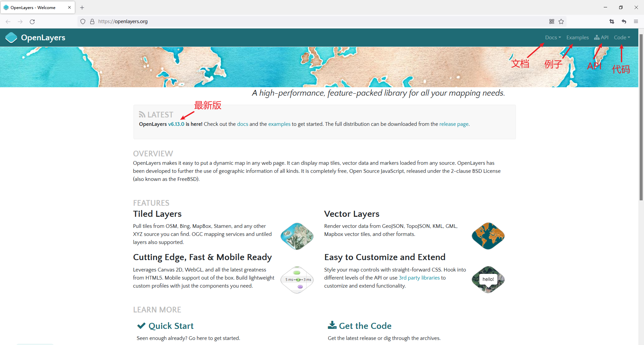The height and width of the screenshot is (345, 644).
Task: Reload the page with refresh icon
Action: [32, 21]
